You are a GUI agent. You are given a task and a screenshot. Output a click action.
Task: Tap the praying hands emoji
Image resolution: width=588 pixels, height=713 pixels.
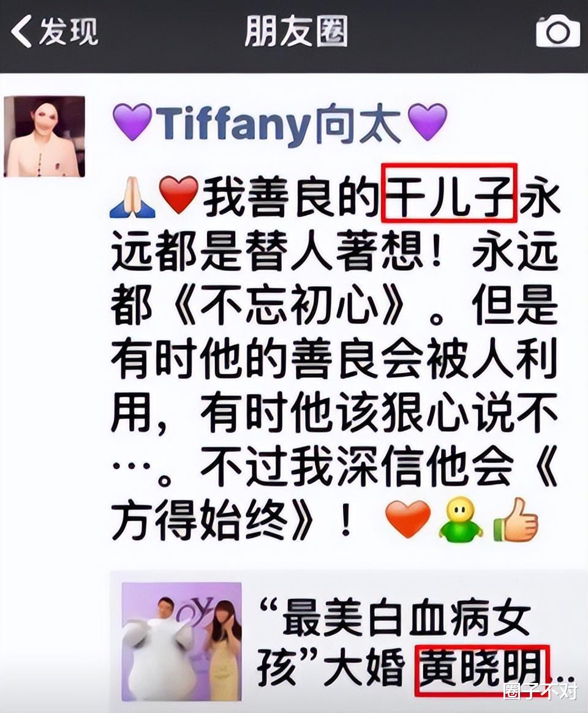pyautogui.click(x=132, y=197)
